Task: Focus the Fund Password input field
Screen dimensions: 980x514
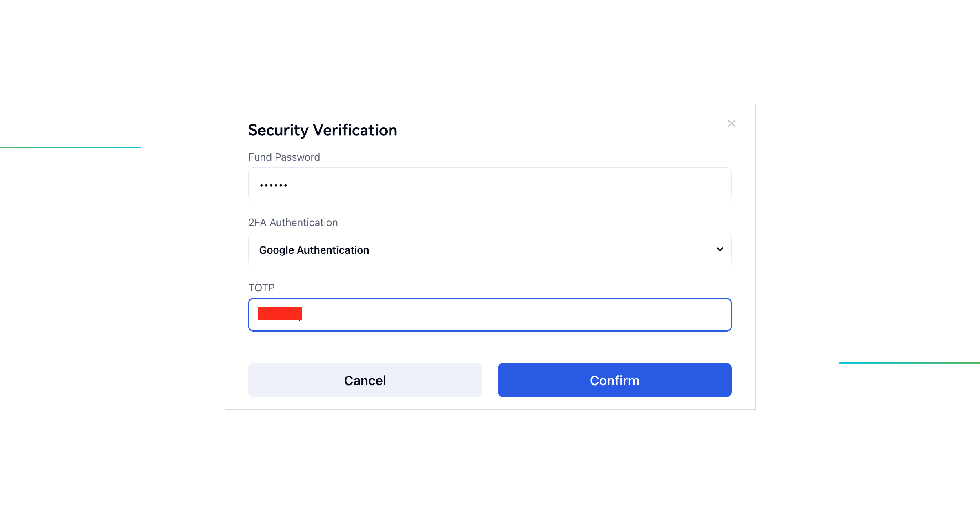Action: pos(490,184)
